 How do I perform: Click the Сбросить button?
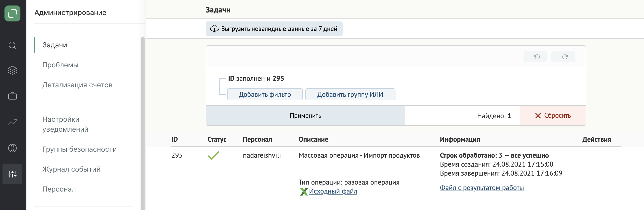point(553,116)
